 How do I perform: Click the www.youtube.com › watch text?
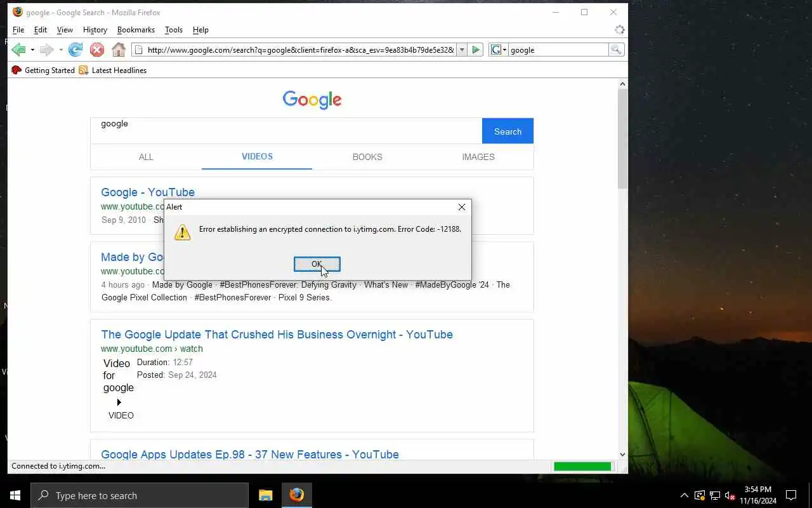click(152, 349)
